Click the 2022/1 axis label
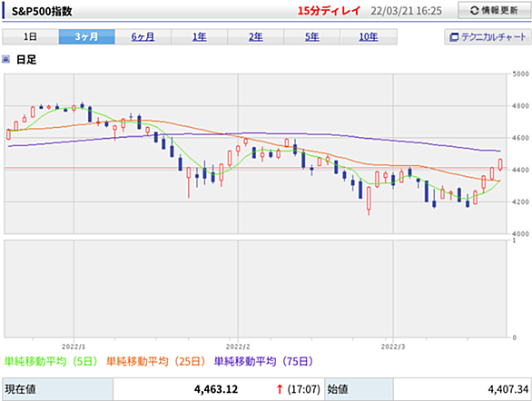 74,347
